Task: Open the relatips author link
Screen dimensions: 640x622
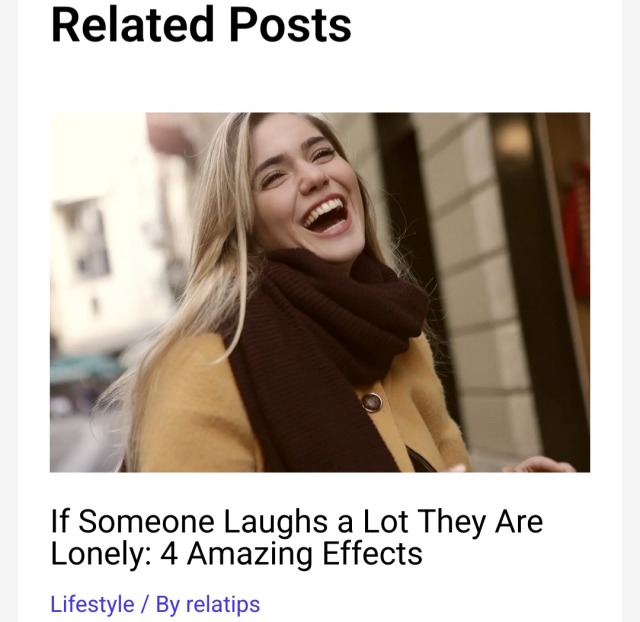Action: pyautogui.click(x=223, y=604)
